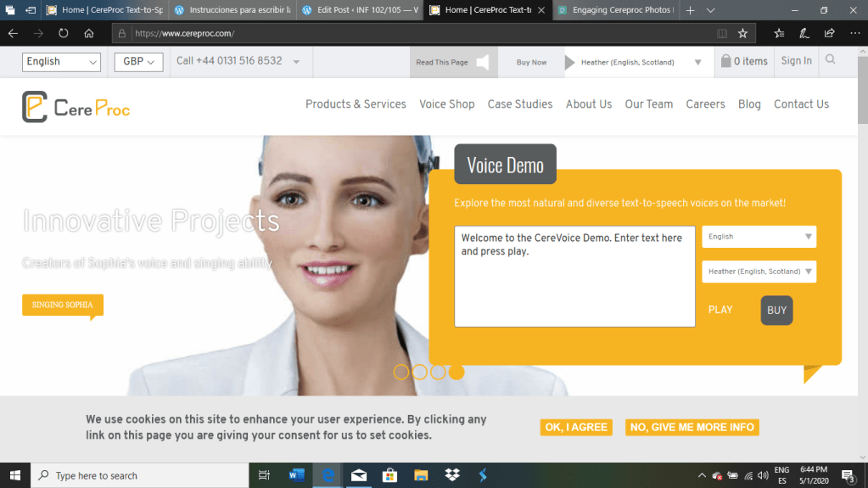868x488 pixels.
Task: Click the browser home icon
Action: point(89,33)
